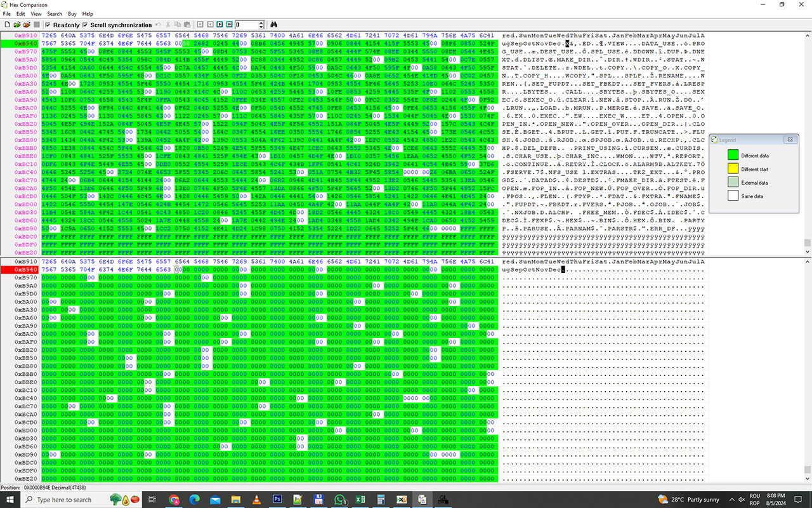Open the Windows Start menu
Image resolution: width=812 pixels, height=508 pixels.
pyautogui.click(x=11, y=499)
